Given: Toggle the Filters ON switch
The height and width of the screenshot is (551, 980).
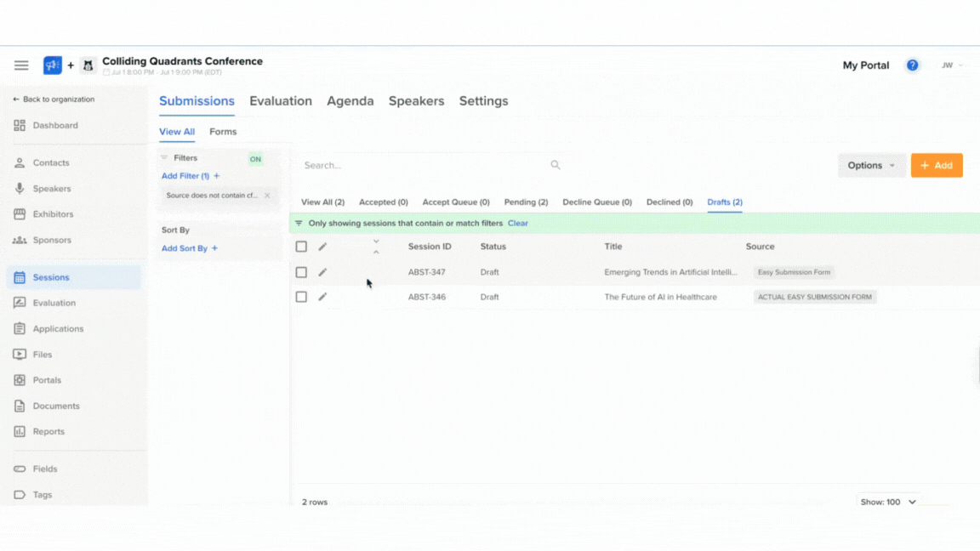Looking at the screenshot, I should click(255, 159).
